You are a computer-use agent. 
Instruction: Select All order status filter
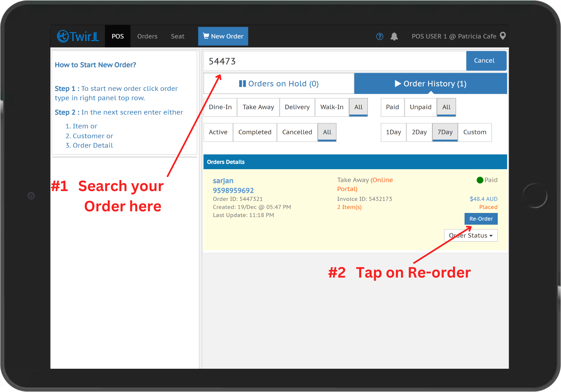pos(327,132)
